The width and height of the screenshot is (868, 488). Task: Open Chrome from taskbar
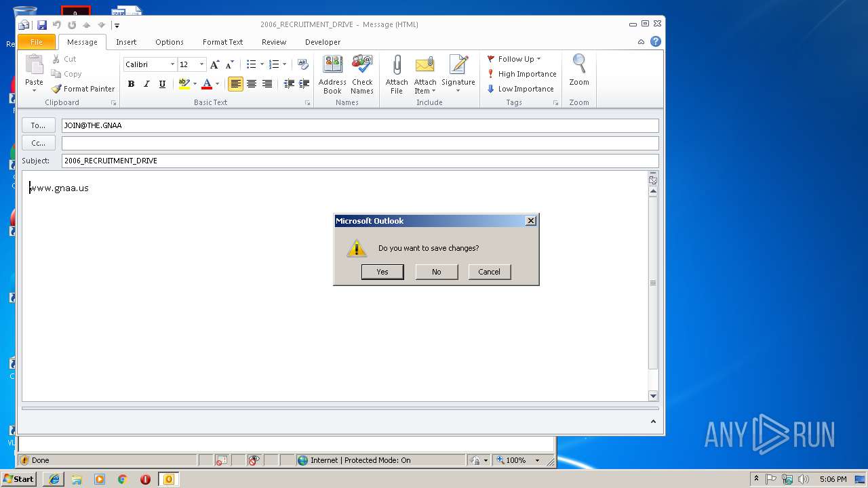122,479
